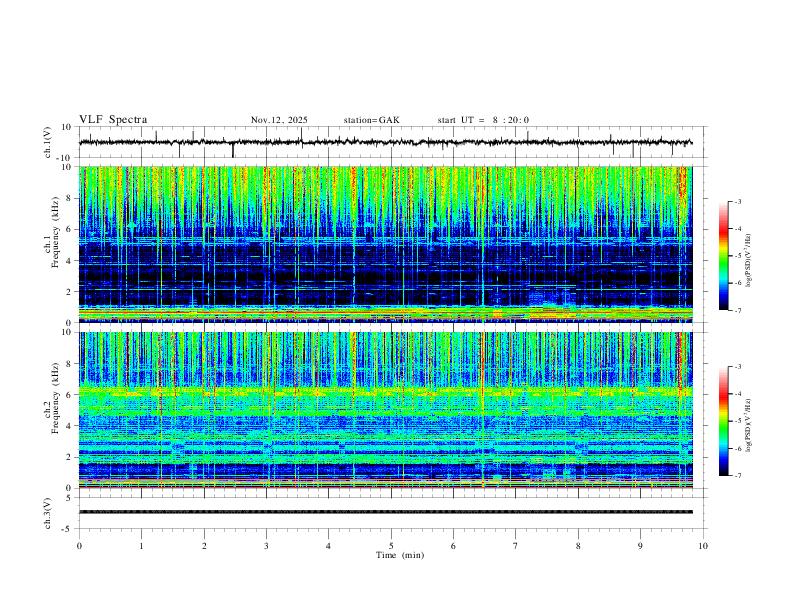Click time axis tick label "5"
The width and height of the screenshot is (792, 612).
point(391,546)
